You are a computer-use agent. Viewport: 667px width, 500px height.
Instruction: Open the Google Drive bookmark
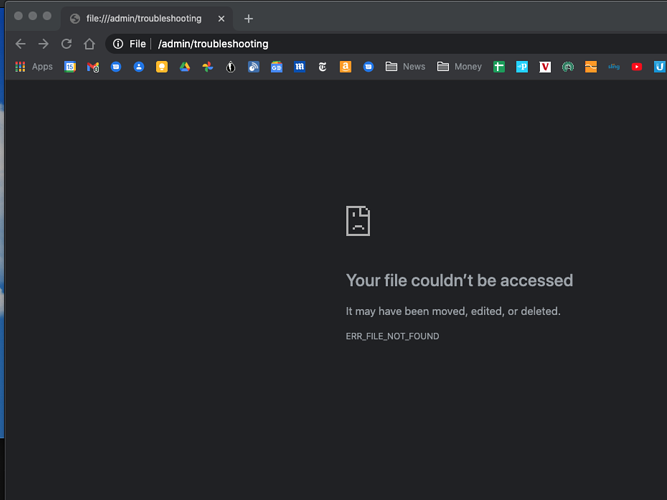(x=185, y=67)
